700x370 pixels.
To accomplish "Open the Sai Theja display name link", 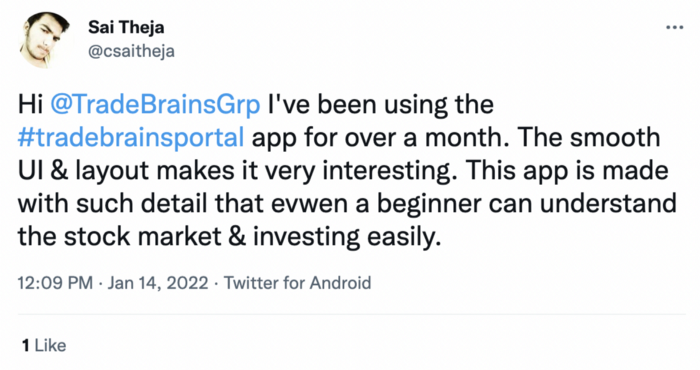I will tap(126, 28).
